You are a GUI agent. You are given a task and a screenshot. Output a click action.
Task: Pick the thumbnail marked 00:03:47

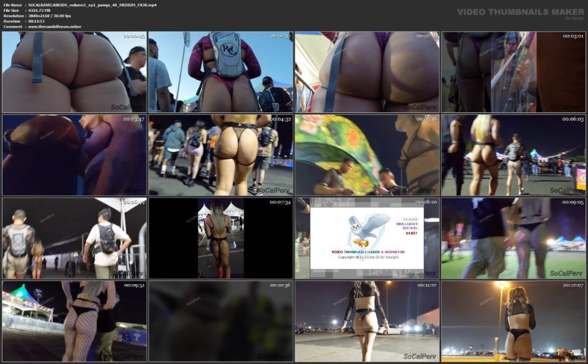point(74,155)
